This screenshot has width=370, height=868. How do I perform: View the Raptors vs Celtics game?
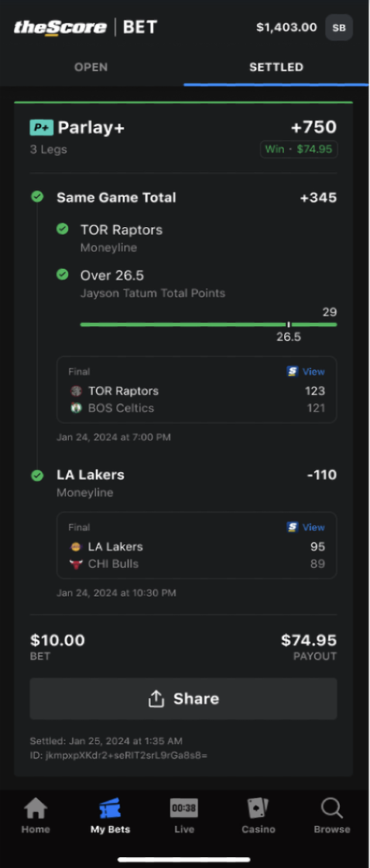[x=307, y=371]
